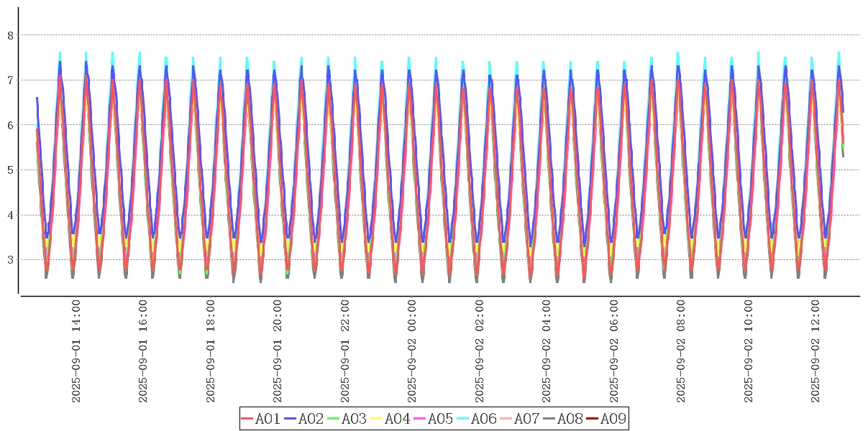Click the y-axis value 5 label

click(x=11, y=170)
